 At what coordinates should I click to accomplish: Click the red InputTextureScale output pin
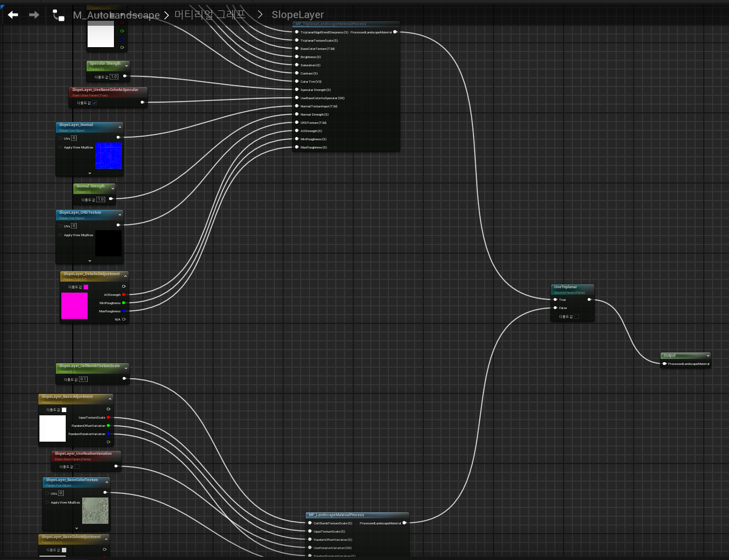(x=109, y=418)
